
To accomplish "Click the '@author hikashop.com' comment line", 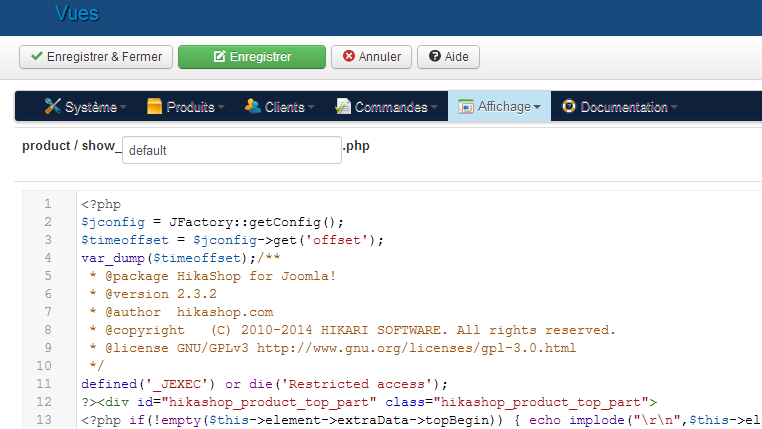I will tap(181, 312).
